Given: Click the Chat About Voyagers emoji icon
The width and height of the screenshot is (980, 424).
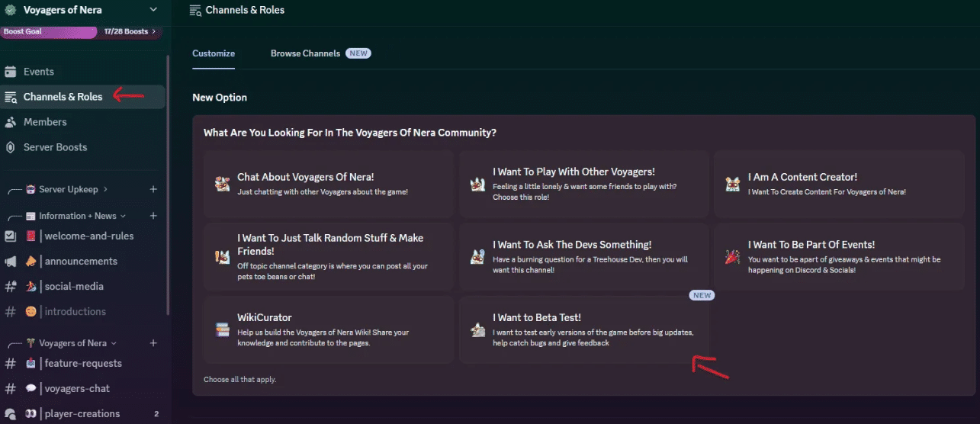Looking at the screenshot, I should coord(222,184).
